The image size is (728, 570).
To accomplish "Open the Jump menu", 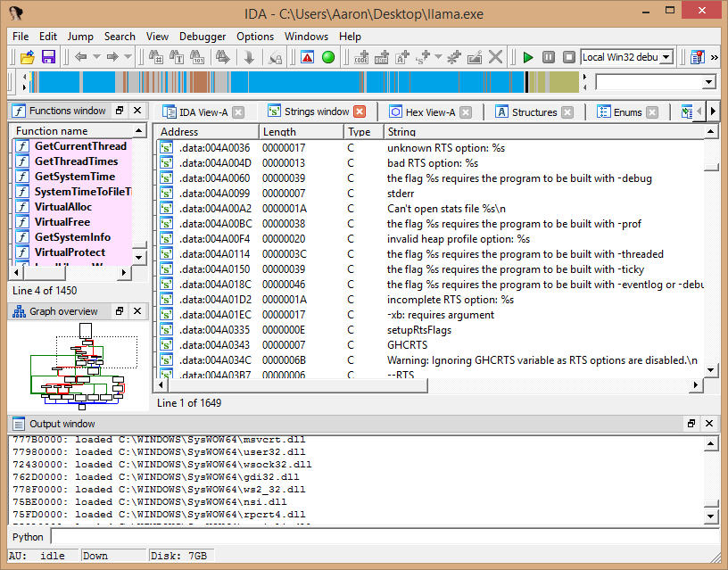I will (x=80, y=37).
